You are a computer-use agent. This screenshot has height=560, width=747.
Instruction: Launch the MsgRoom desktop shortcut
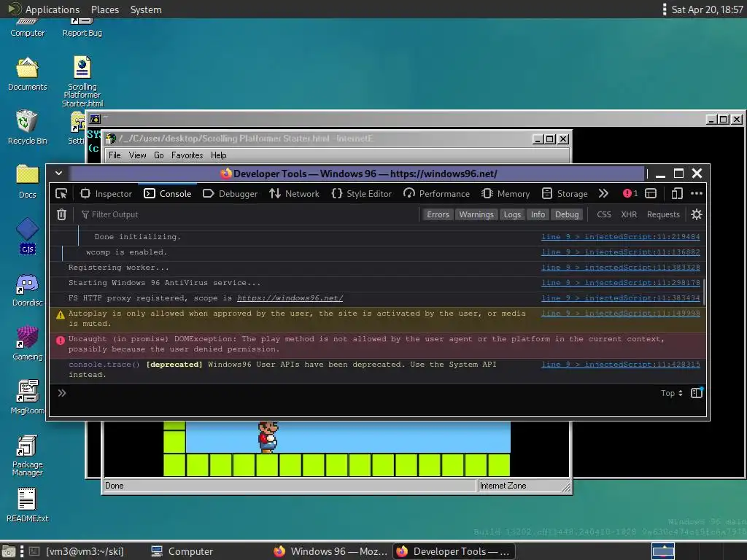pyautogui.click(x=27, y=397)
